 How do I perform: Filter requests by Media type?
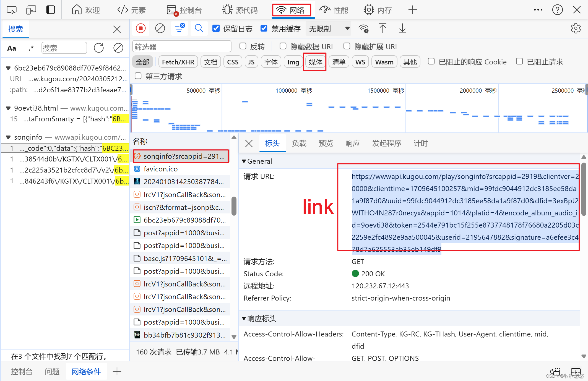pyautogui.click(x=316, y=62)
